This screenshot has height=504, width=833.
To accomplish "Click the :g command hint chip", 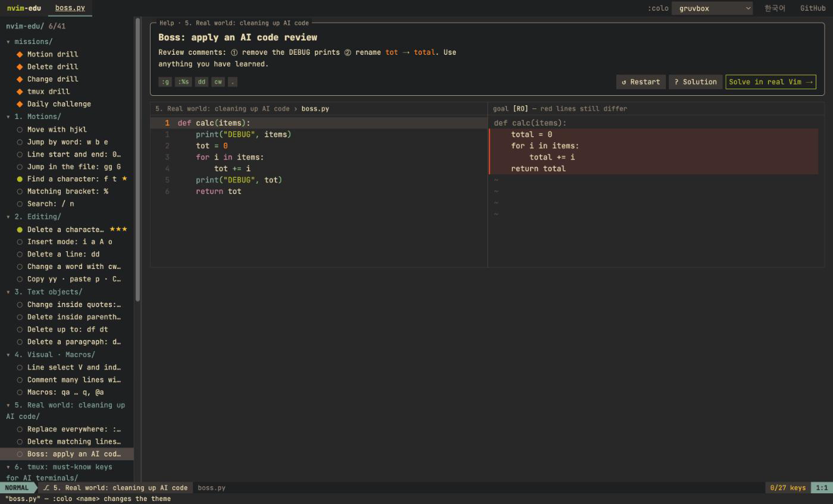I will [165, 82].
